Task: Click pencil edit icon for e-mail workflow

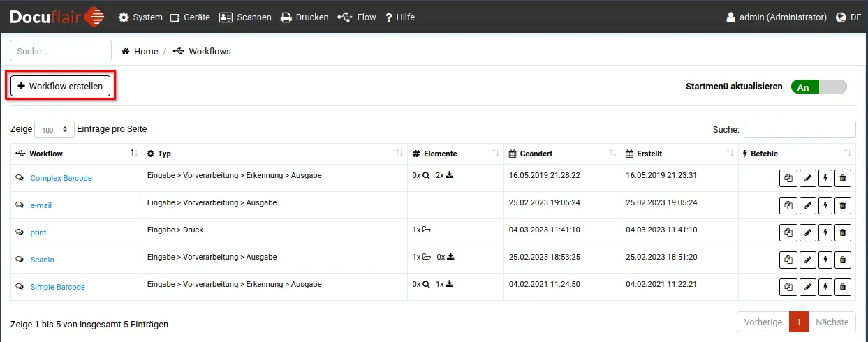Action: coord(807,206)
